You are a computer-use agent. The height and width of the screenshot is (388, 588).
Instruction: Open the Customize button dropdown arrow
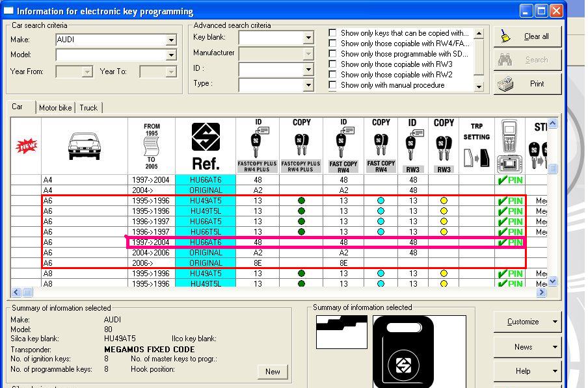click(x=555, y=322)
